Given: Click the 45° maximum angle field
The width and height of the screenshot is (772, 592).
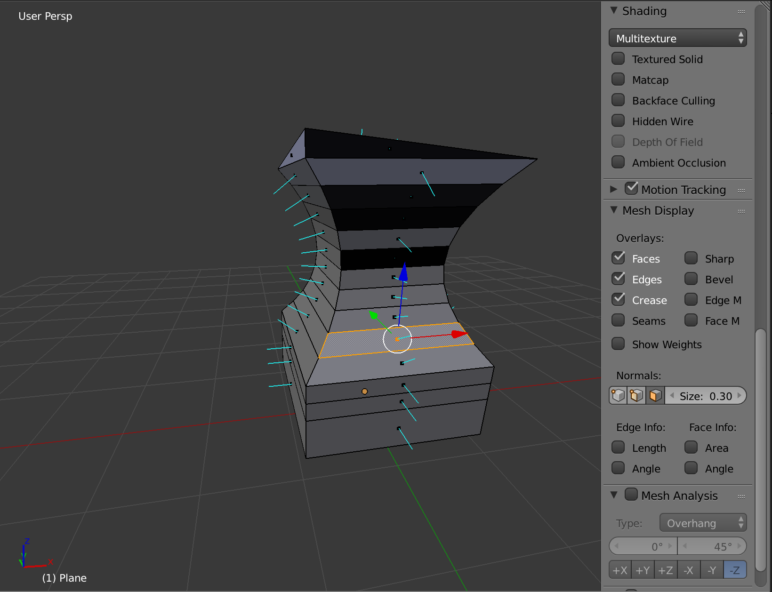Looking at the screenshot, I should click(712, 546).
